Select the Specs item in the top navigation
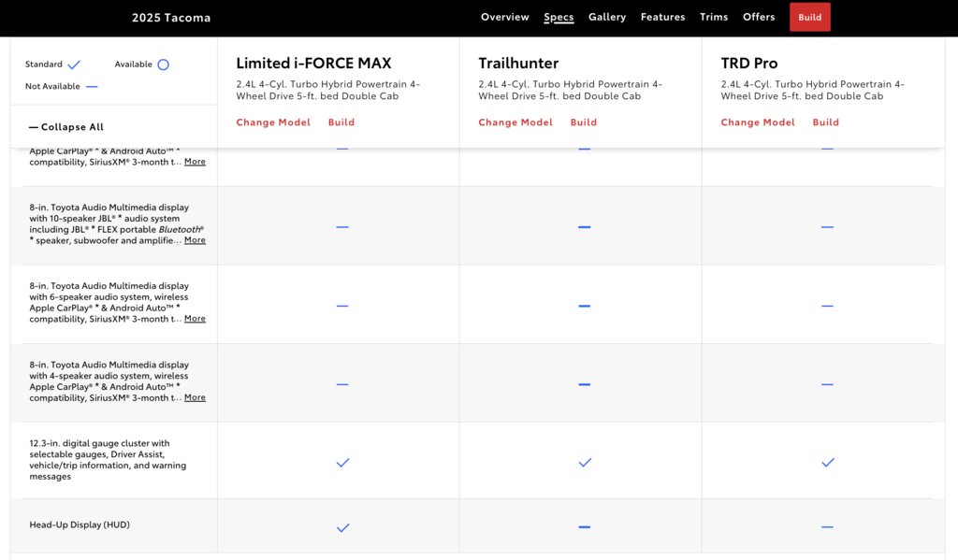The width and height of the screenshot is (958, 560). (x=559, y=17)
